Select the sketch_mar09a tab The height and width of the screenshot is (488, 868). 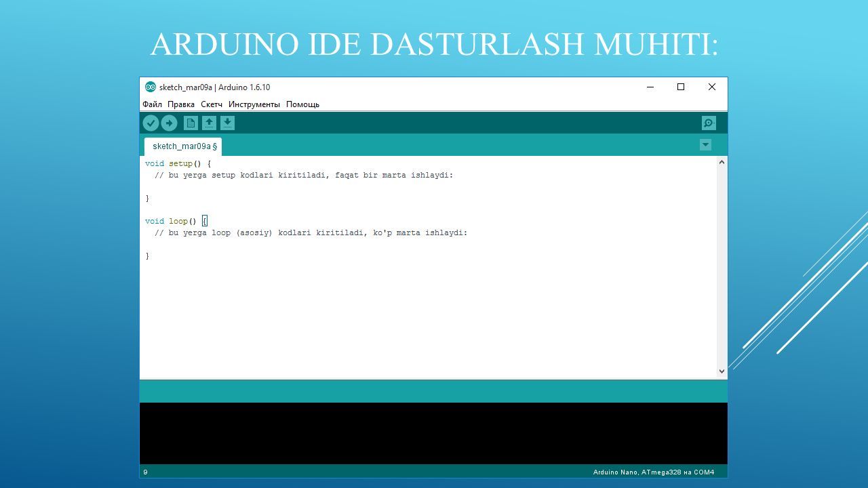click(x=183, y=146)
